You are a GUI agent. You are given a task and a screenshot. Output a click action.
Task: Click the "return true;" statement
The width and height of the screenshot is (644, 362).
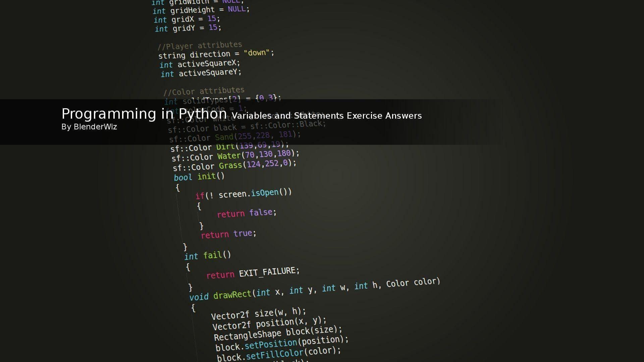(x=228, y=234)
